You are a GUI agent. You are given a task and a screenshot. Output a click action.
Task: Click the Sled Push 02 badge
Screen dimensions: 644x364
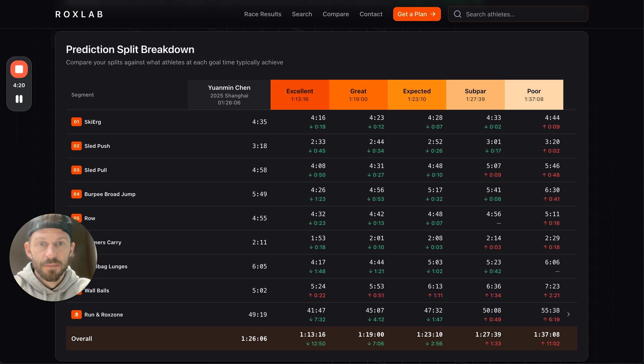(76, 146)
